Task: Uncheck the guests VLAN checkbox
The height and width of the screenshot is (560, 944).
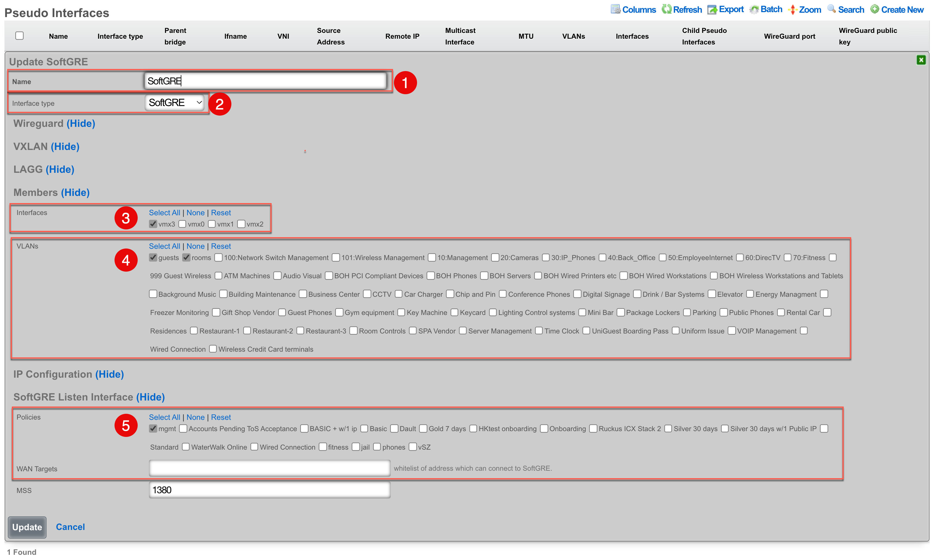Action: [x=153, y=257]
